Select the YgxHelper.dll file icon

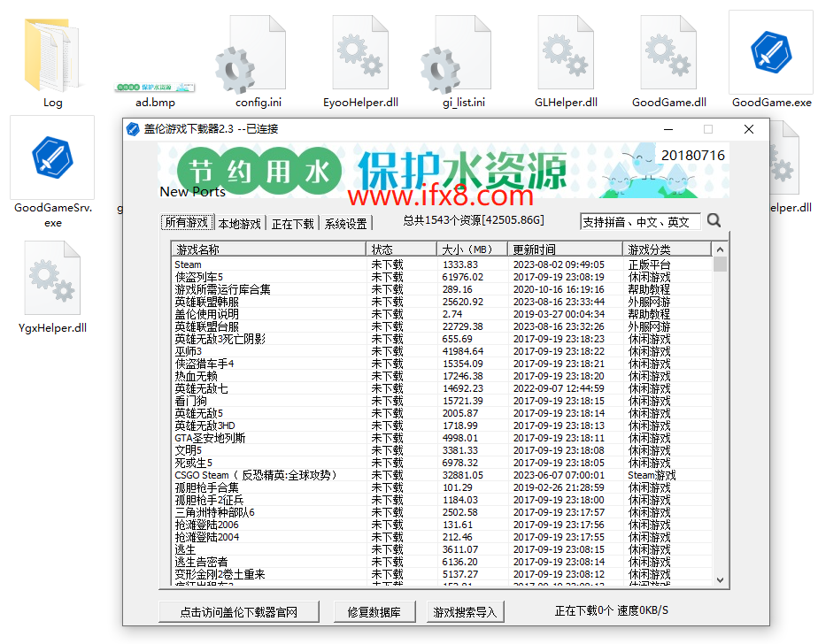pyautogui.click(x=52, y=278)
